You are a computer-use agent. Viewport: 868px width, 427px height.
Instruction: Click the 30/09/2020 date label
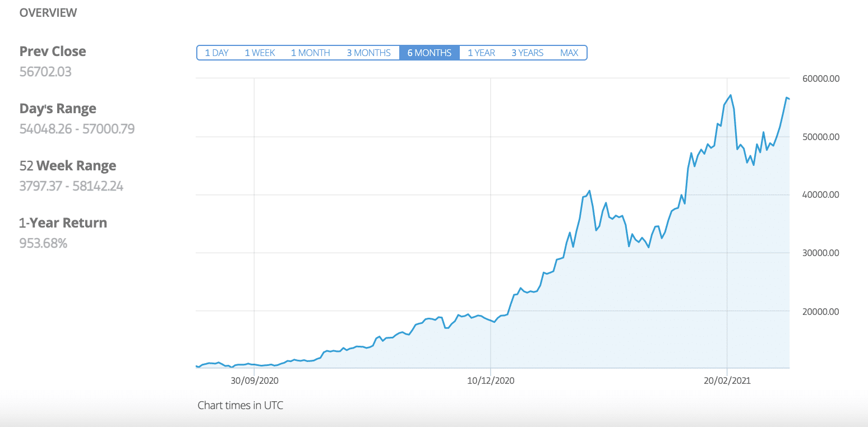coord(254,380)
